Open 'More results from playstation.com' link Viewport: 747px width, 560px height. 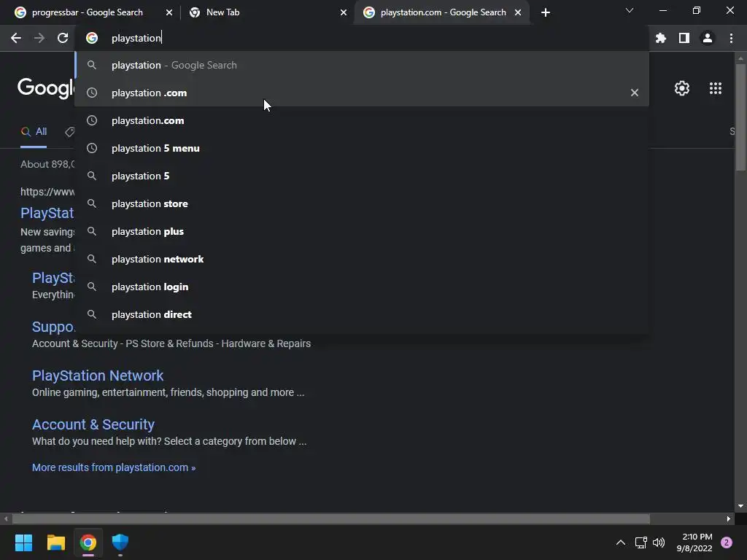coord(114,467)
